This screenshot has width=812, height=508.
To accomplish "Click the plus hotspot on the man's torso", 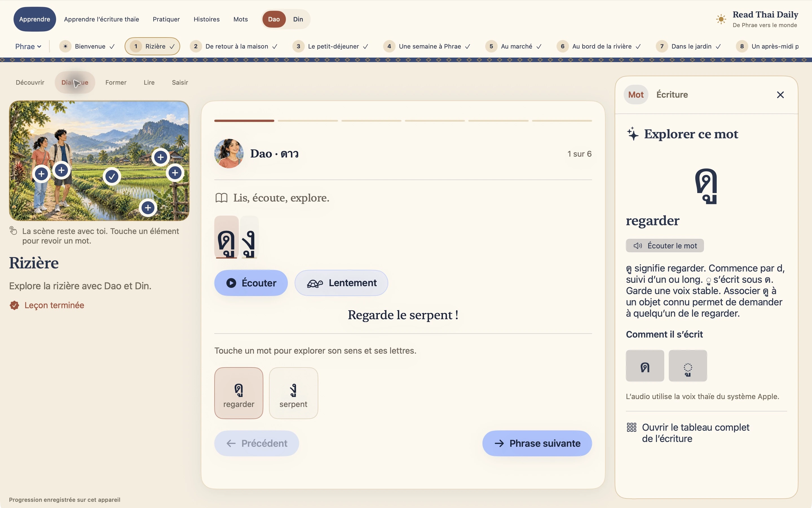I will (x=61, y=170).
